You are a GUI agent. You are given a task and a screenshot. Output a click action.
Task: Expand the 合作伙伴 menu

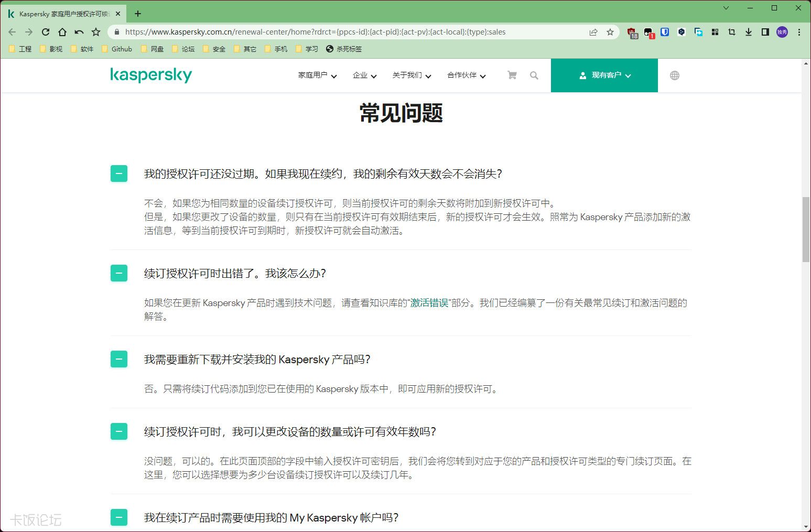466,75
